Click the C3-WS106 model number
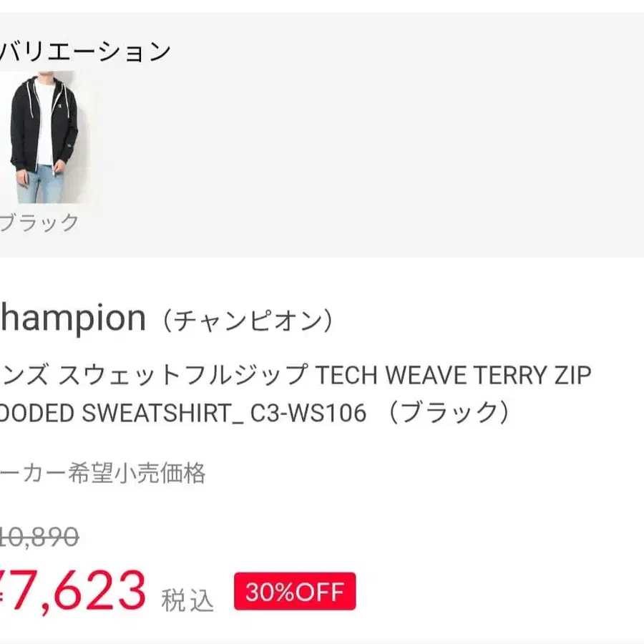 click(x=308, y=413)
